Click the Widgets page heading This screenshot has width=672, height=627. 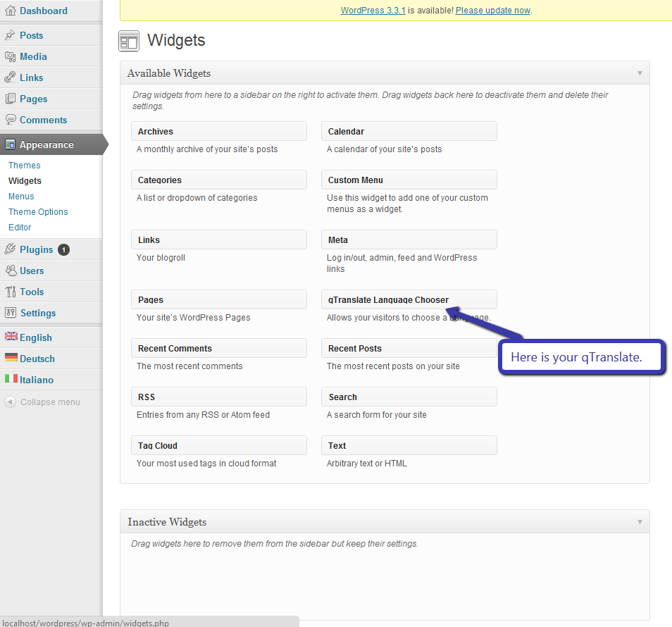176,40
